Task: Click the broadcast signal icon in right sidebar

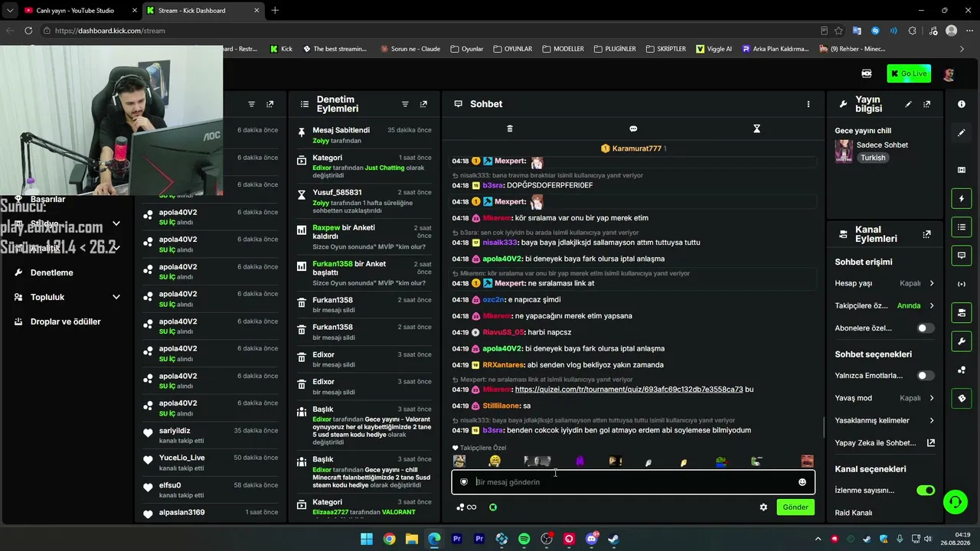Action: (x=962, y=285)
